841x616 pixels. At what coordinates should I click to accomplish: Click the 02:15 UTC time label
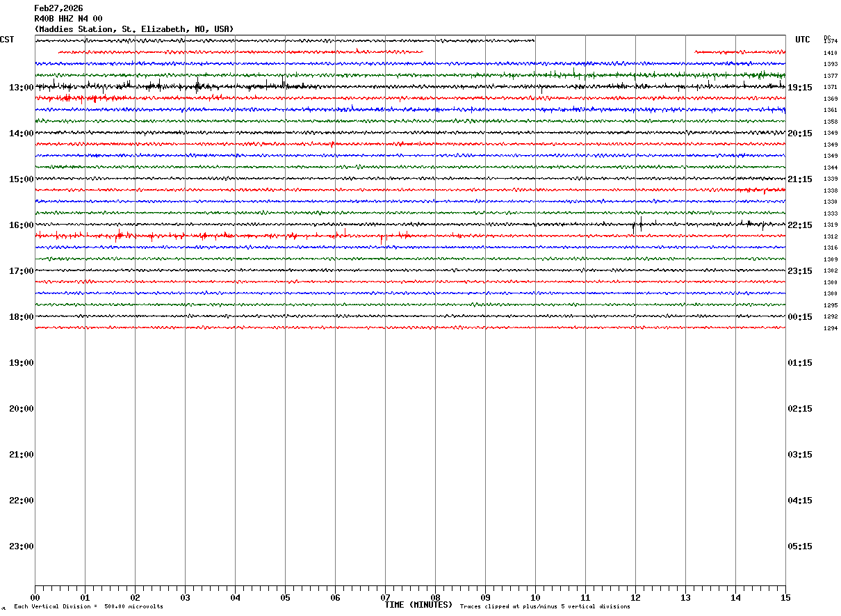tap(800, 409)
